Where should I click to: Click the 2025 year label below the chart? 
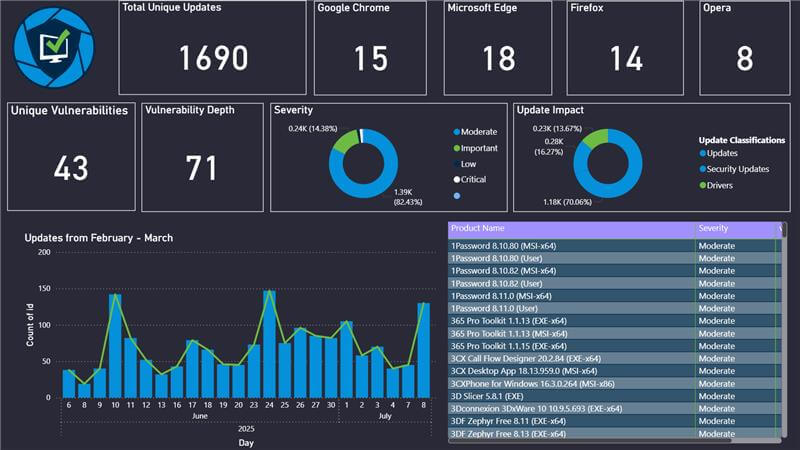pyautogui.click(x=246, y=429)
